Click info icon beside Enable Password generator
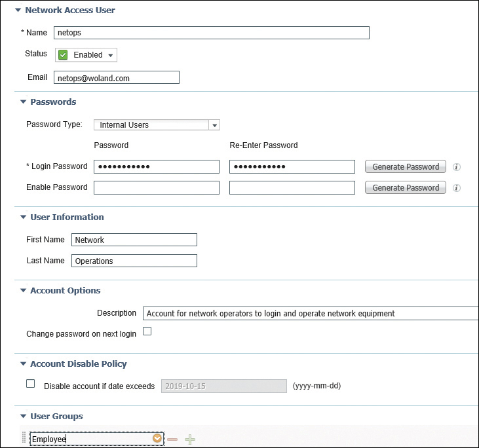The height and width of the screenshot is (448, 479). click(457, 188)
